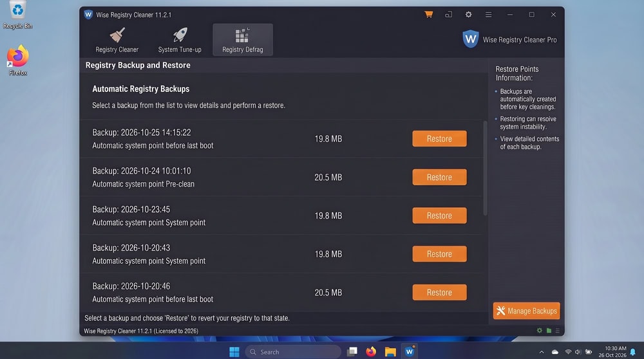Click the 'Registry Backup and Restore' heading
Image resolution: width=644 pixels, height=359 pixels.
coord(138,65)
